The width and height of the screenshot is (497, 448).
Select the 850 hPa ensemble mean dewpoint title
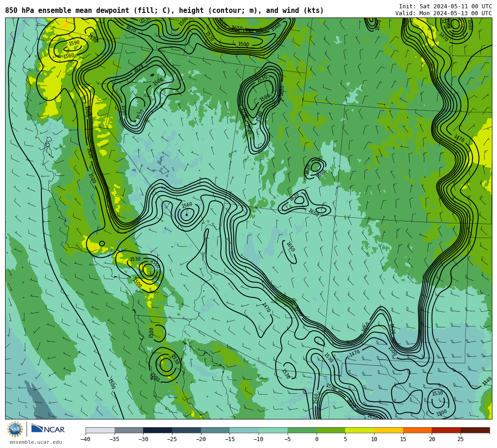coord(164,11)
